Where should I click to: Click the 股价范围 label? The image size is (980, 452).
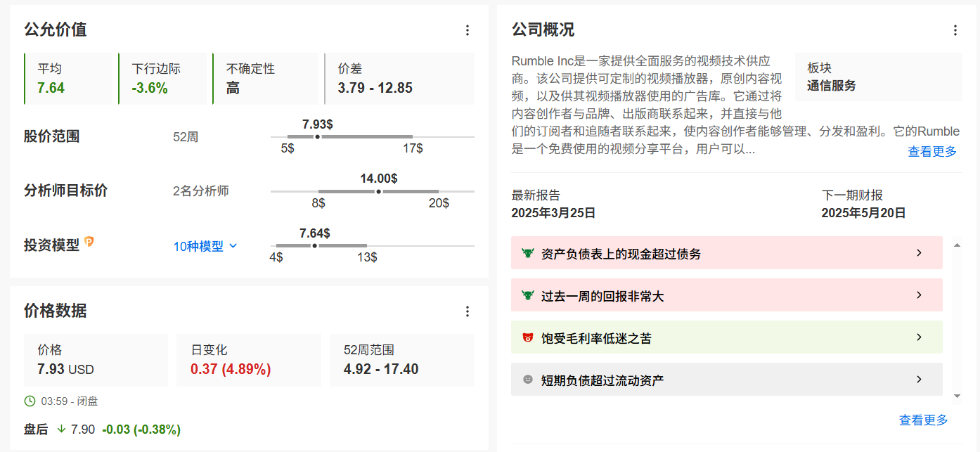point(52,136)
